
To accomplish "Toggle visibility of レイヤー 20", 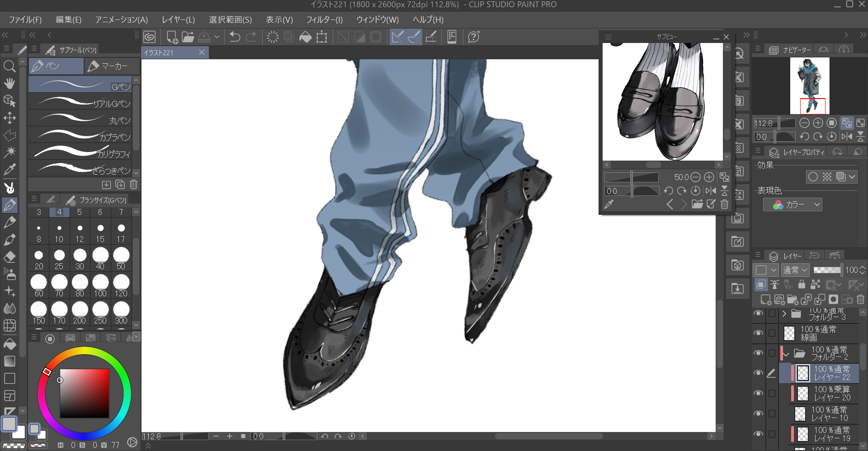I will coord(758,393).
